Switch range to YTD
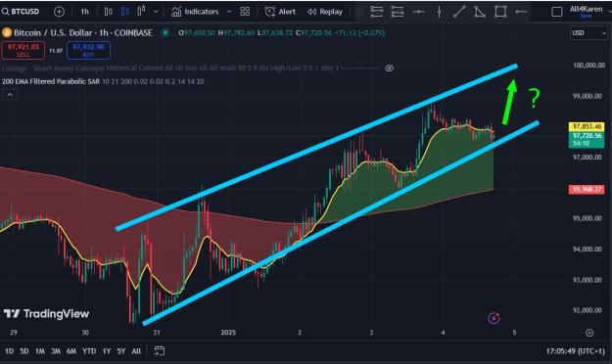Image resolution: width=612 pixels, height=364 pixels. [x=89, y=351]
